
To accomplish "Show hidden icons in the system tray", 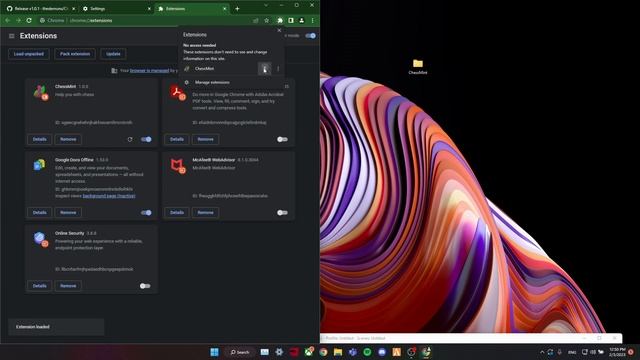I will 542,352.
